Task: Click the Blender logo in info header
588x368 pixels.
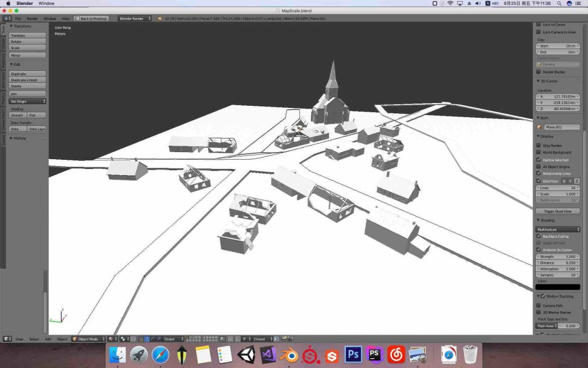Action: pyautogui.click(x=160, y=19)
